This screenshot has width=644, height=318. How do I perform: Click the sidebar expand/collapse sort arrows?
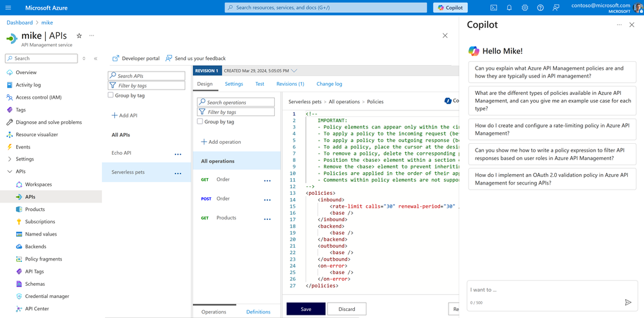pos(84,59)
